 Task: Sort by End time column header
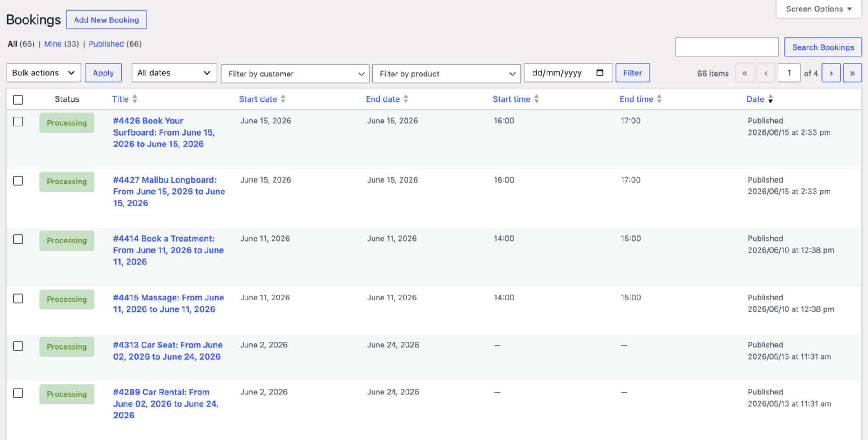click(636, 99)
